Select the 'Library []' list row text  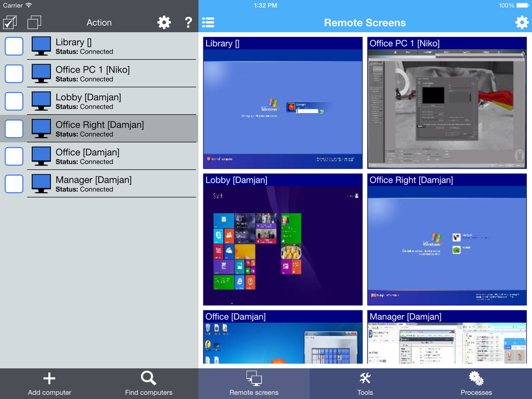click(74, 42)
